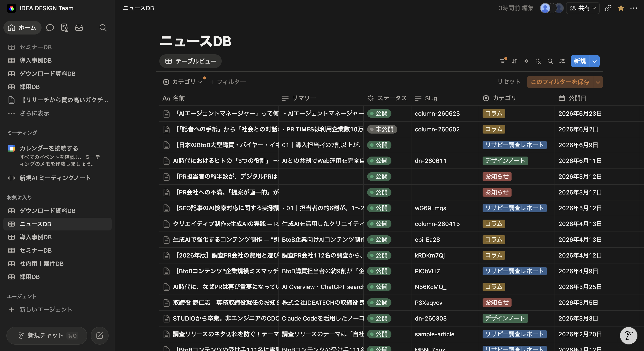This screenshot has width=644, height=351.
Task: Open the three-dot page menu
Action: click(x=634, y=8)
